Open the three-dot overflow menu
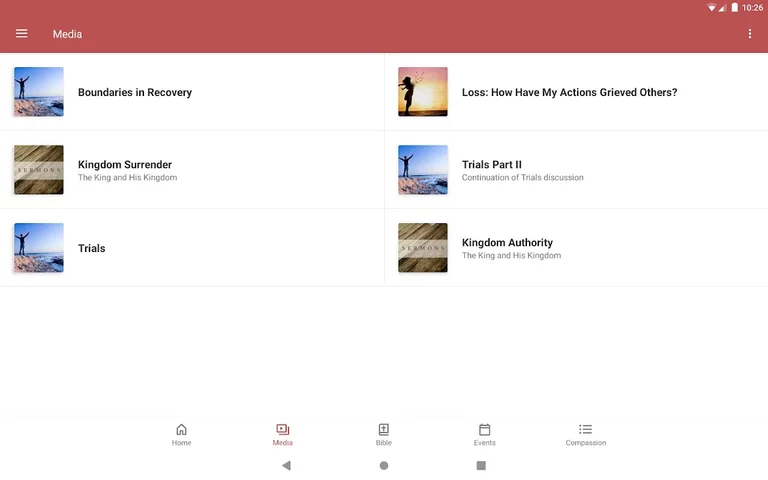 [x=750, y=34]
